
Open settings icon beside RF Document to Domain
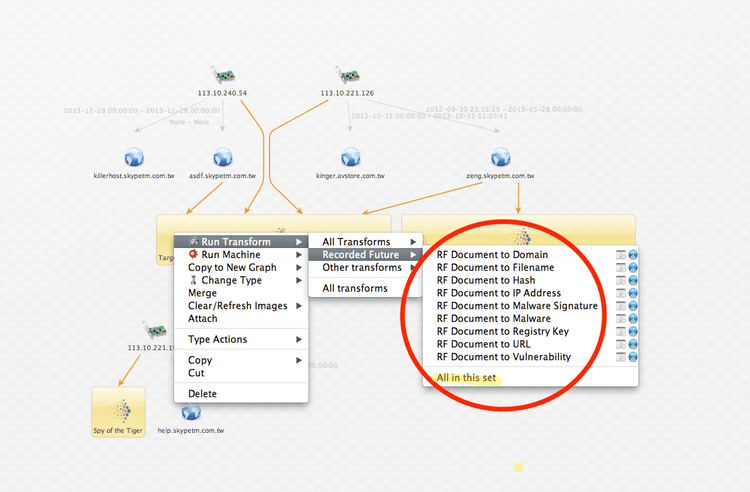(620, 255)
